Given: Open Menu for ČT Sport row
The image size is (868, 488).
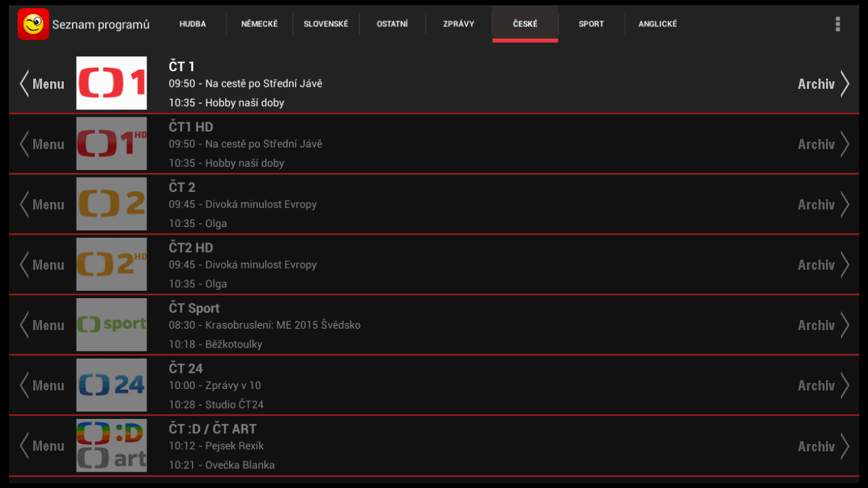Looking at the screenshot, I should 42,325.
